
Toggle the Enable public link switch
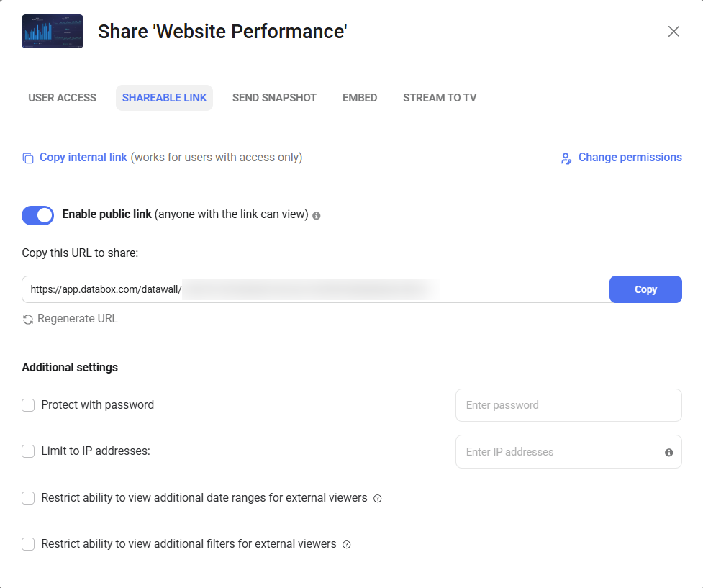[x=37, y=215]
